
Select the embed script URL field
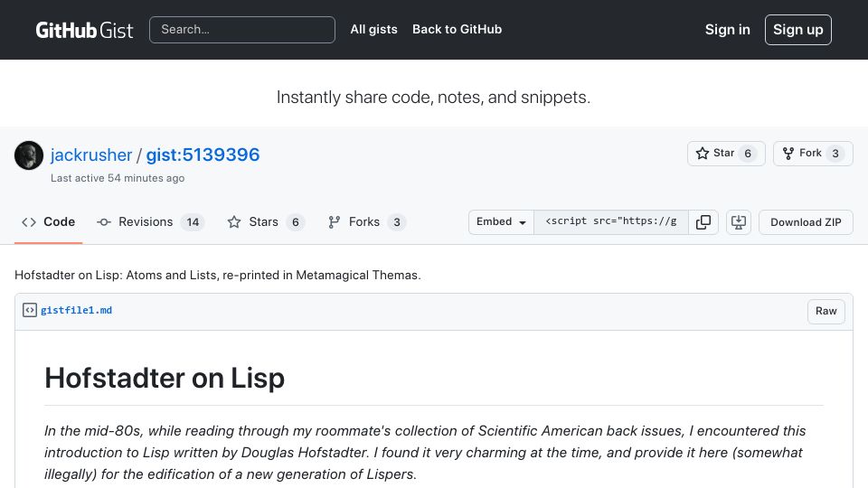click(x=611, y=222)
